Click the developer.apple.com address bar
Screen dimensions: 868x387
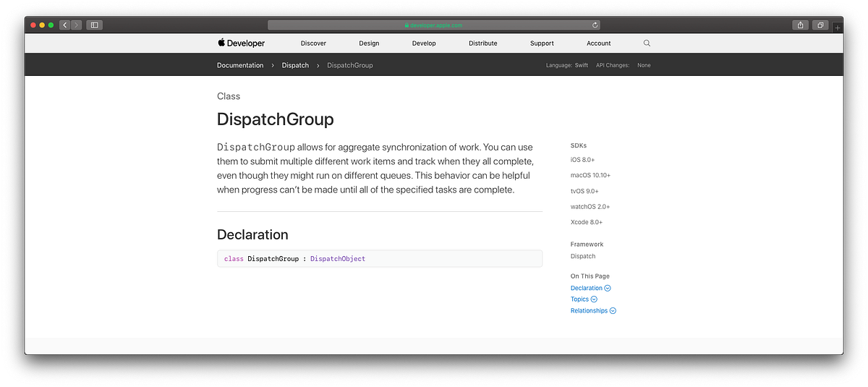(434, 25)
